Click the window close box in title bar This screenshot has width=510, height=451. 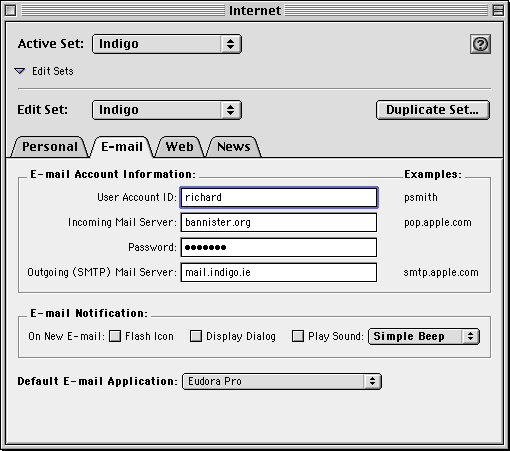click(11, 11)
